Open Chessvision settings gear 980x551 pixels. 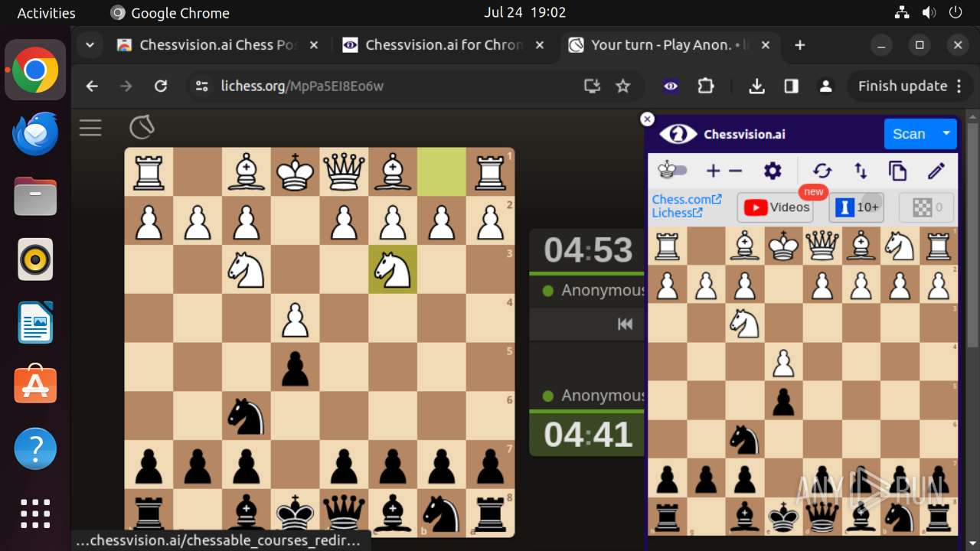[773, 171]
